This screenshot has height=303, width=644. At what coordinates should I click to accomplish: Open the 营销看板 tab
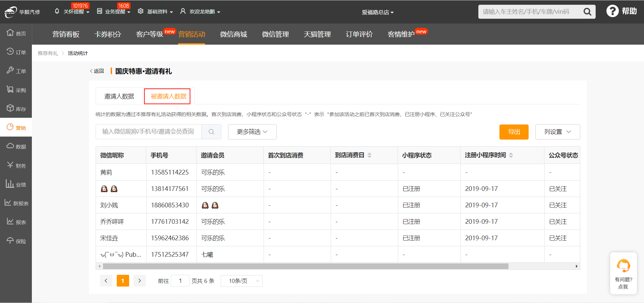(x=66, y=34)
